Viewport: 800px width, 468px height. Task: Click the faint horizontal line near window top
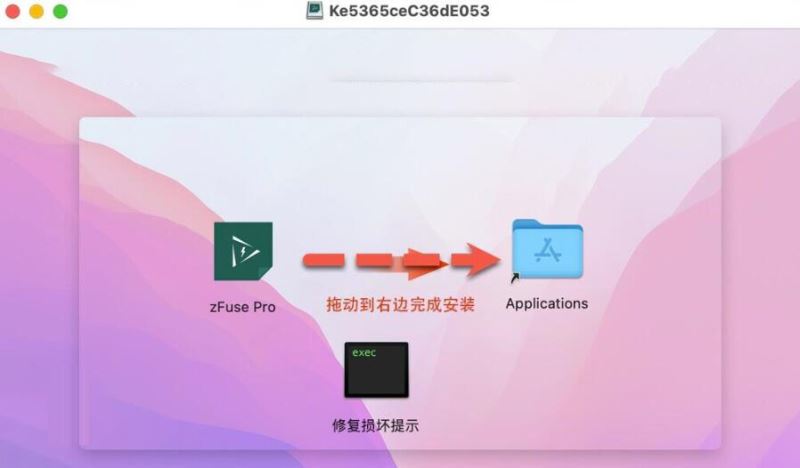421,80
